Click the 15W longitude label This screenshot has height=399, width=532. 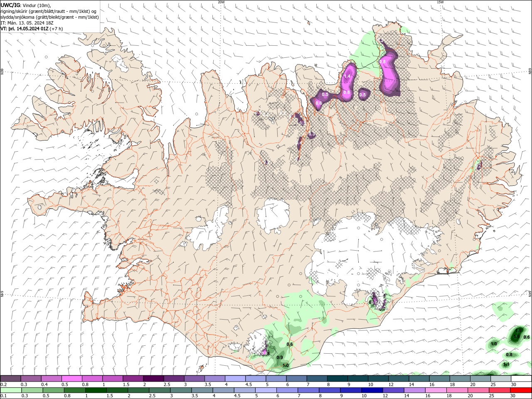pyautogui.click(x=440, y=2)
